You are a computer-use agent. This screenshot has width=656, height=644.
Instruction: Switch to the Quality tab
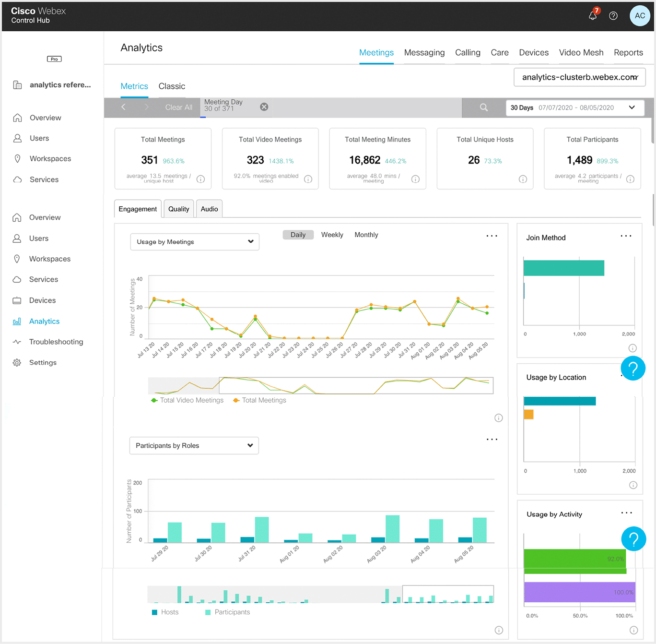pos(178,209)
